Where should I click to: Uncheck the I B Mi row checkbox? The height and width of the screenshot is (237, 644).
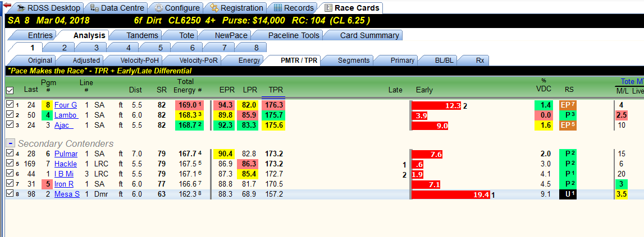pos(10,174)
